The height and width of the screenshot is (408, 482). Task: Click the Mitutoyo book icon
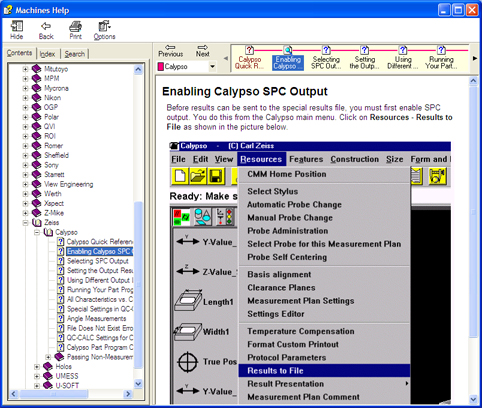(36, 69)
